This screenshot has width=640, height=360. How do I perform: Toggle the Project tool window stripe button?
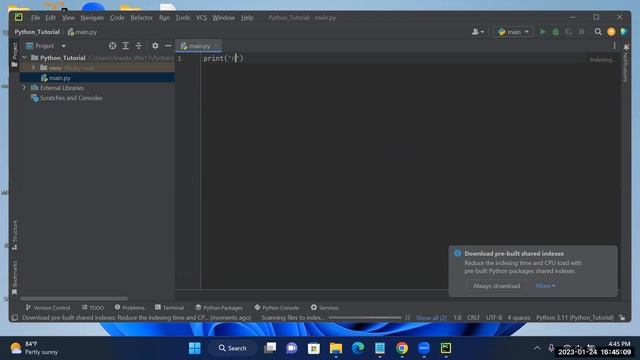pos(15,55)
